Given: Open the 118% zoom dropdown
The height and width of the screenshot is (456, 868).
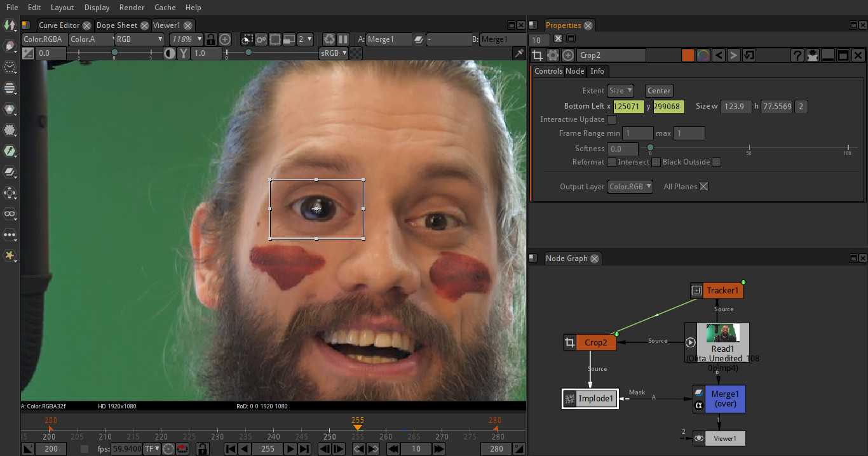Looking at the screenshot, I should tap(186, 39).
